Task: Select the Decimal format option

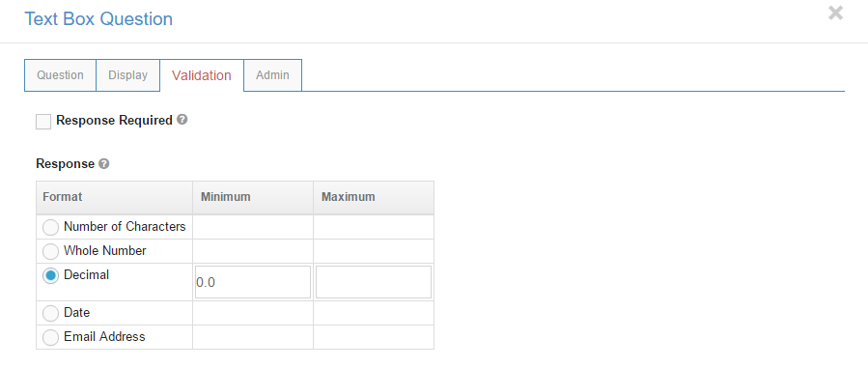Action: pos(50,275)
